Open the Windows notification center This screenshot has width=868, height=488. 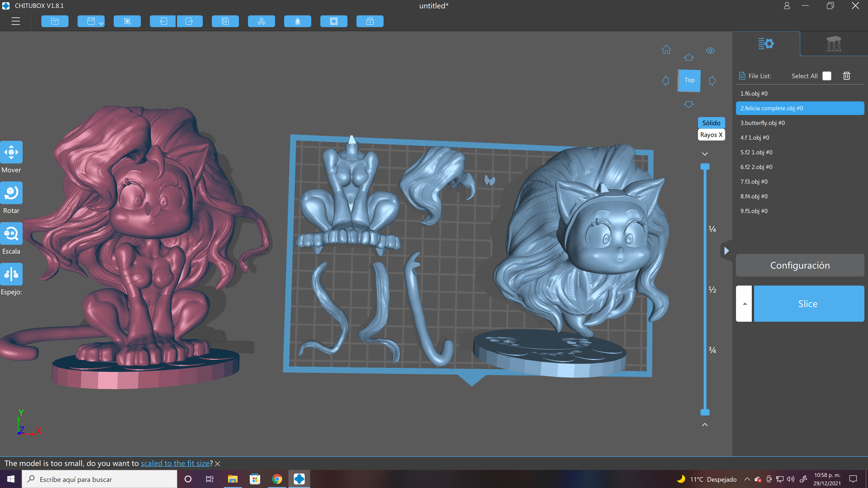coord(853,479)
